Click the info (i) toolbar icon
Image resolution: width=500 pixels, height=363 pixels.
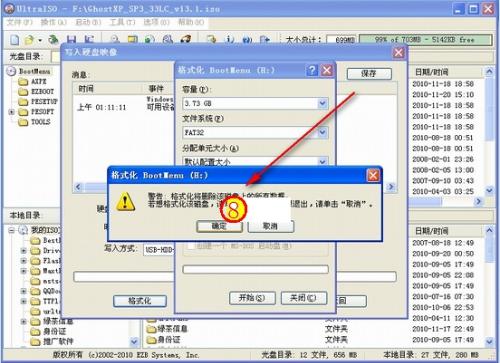[230, 40]
